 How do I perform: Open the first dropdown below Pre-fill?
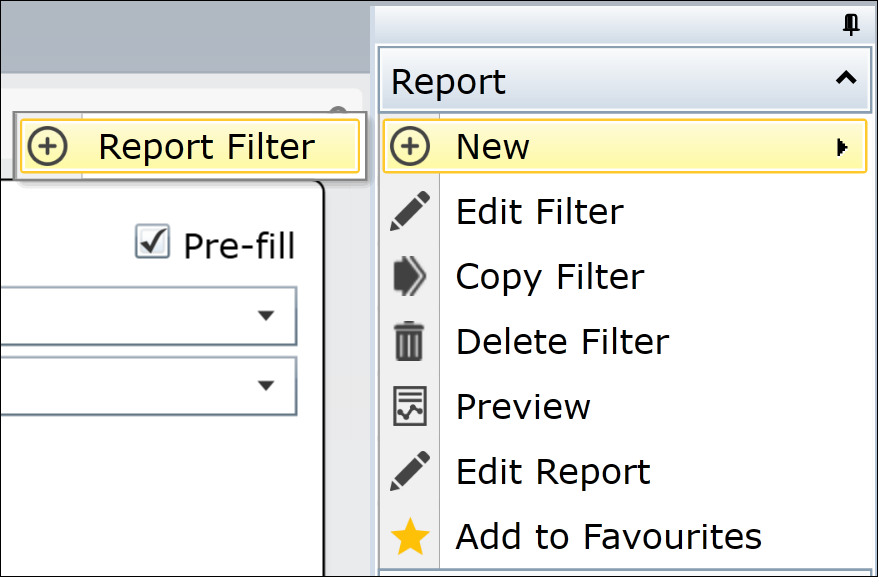click(148, 316)
